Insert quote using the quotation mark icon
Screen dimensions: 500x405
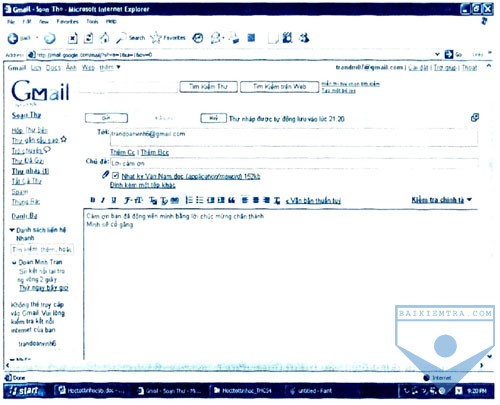[x=231, y=200]
